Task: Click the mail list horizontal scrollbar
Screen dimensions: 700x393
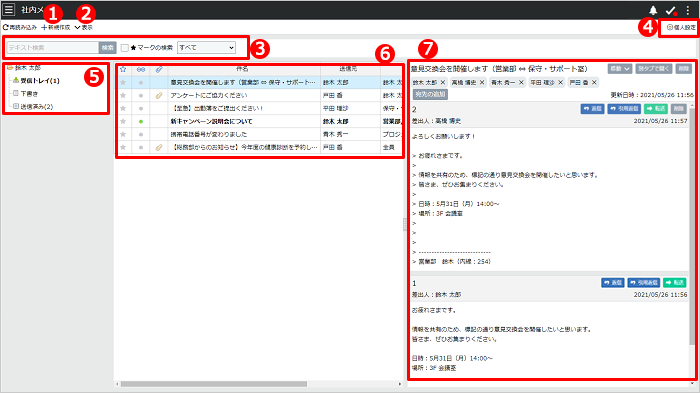Action: [214, 384]
